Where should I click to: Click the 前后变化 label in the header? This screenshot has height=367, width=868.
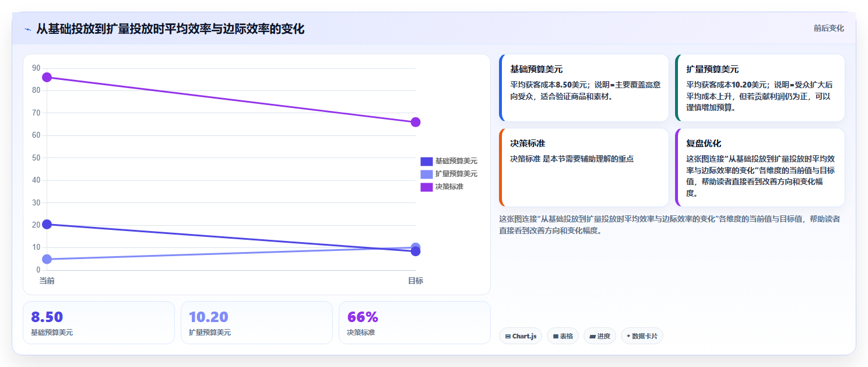click(828, 29)
